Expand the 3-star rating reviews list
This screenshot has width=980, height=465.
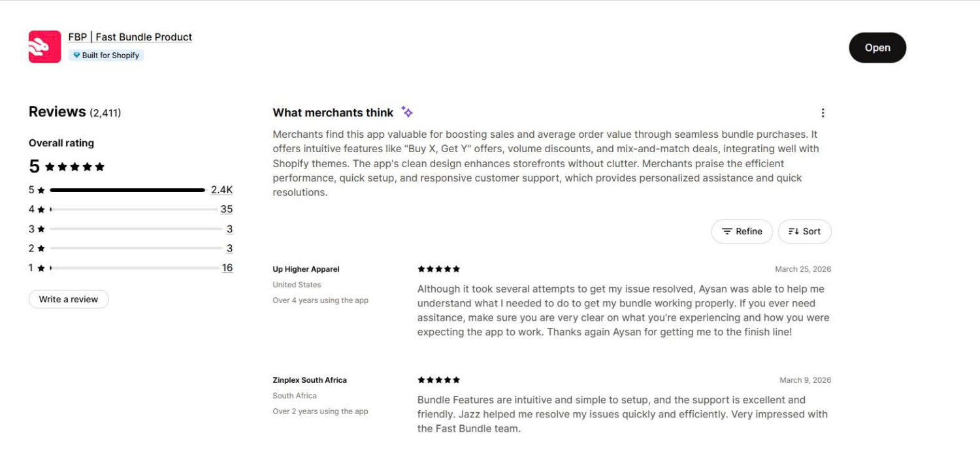coord(229,229)
